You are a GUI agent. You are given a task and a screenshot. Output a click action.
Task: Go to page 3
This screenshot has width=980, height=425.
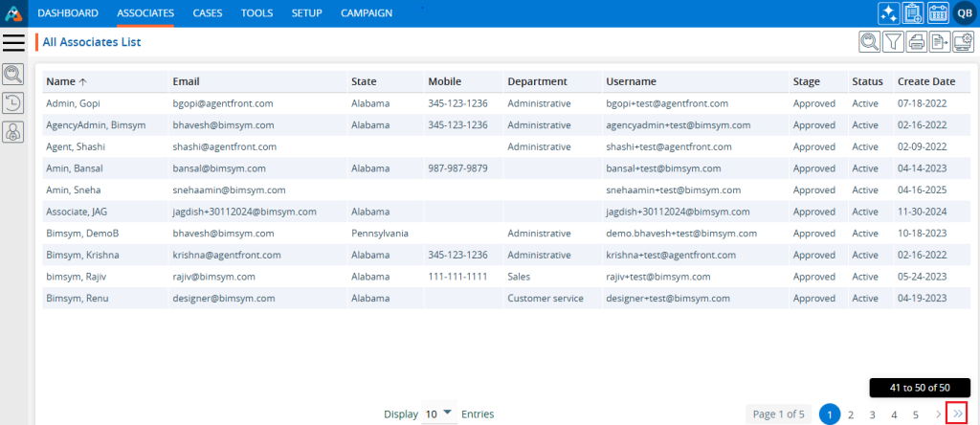point(872,414)
